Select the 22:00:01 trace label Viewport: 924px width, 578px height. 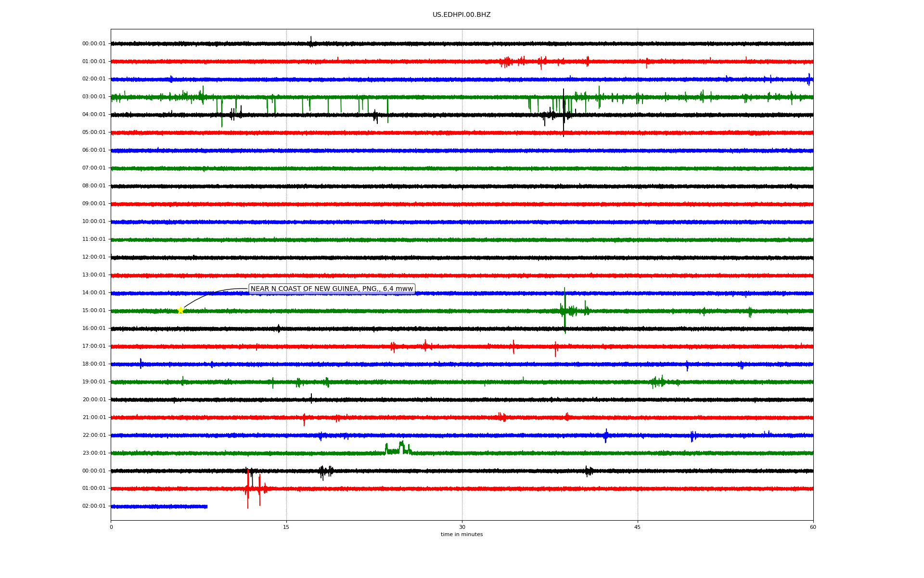(x=94, y=435)
